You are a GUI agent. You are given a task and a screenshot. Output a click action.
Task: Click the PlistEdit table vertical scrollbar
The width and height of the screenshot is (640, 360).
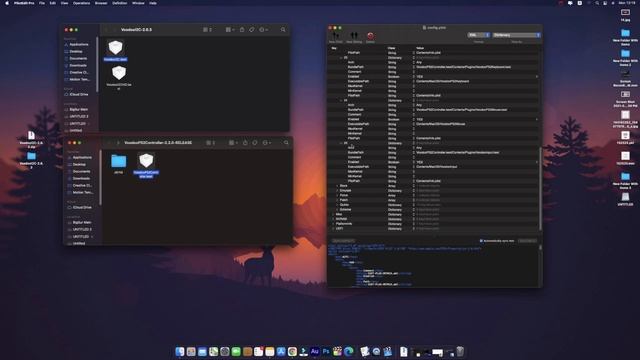540,188
